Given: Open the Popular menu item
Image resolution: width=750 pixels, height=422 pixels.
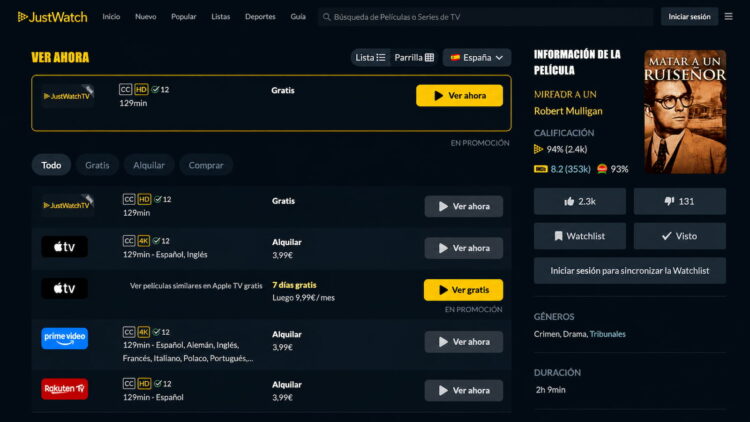Looking at the screenshot, I should [184, 17].
